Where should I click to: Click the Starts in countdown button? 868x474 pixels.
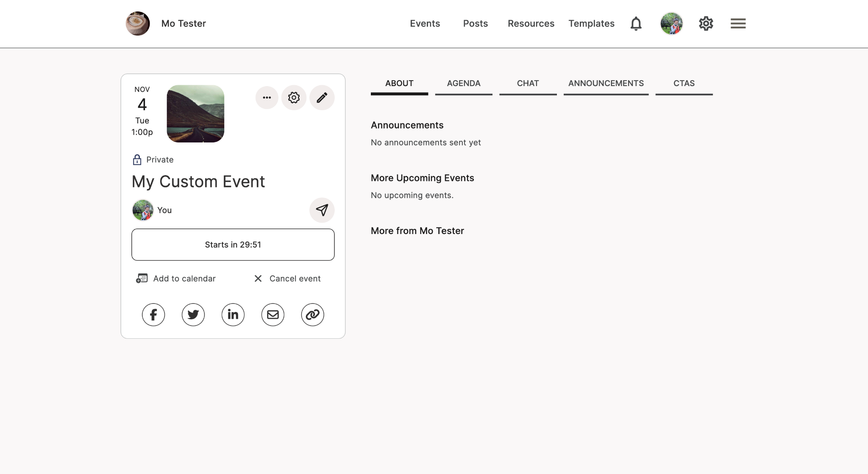click(233, 245)
